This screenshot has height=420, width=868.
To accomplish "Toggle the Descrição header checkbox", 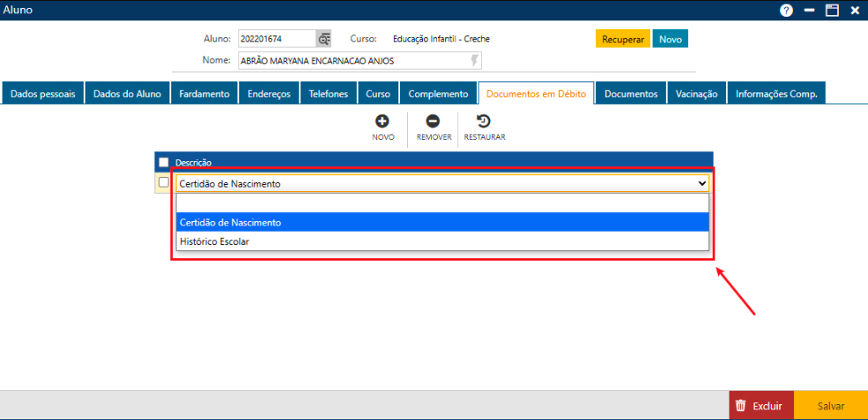I will point(163,162).
